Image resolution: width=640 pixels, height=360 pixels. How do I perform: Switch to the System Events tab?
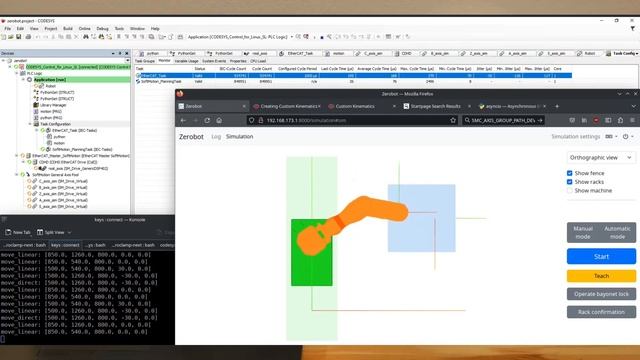(x=214, y=61)
